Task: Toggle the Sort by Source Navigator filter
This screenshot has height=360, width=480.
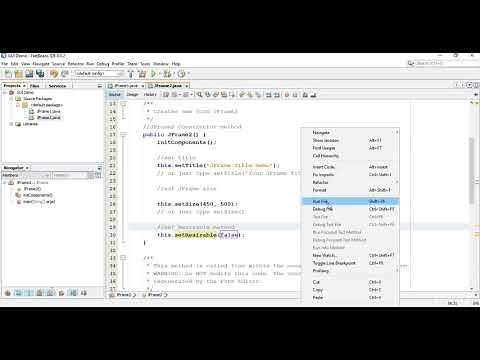Action: tap(84, 293)
